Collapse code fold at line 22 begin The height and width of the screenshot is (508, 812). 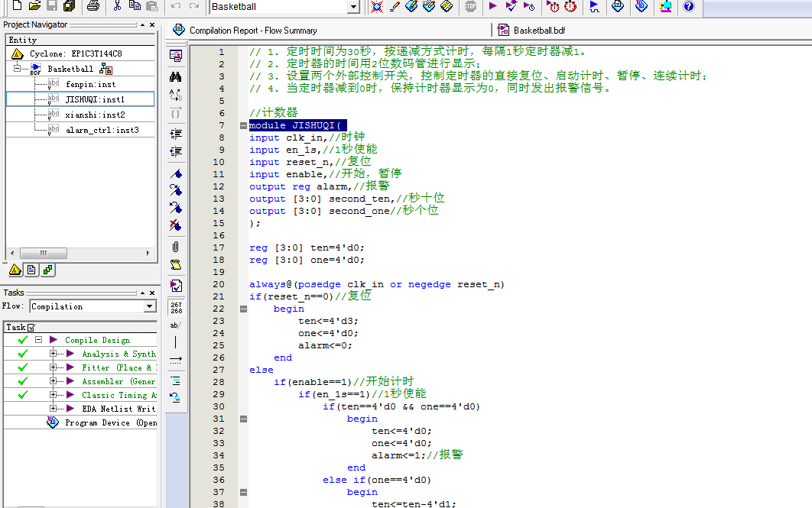tap(243, 309)
